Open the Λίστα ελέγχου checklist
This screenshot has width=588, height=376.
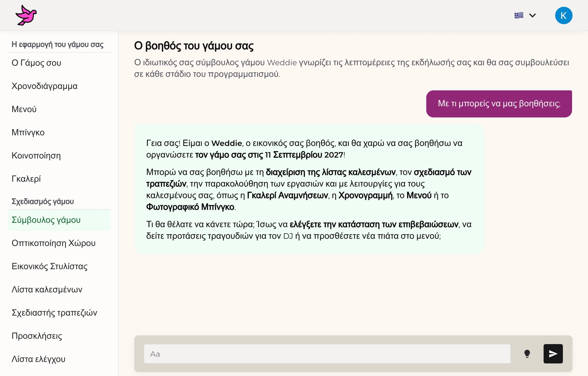click(38, 359)
